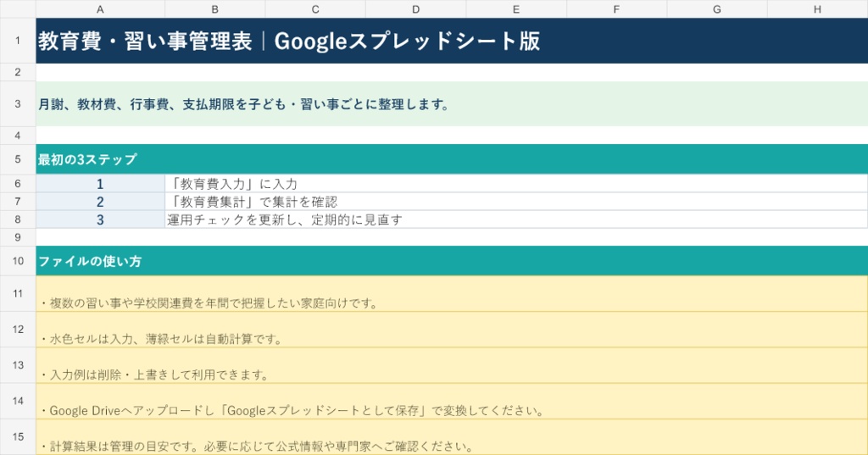Viewport: 868px width, 455px height.
Task: Select column D header
Action: click(415, 8)
